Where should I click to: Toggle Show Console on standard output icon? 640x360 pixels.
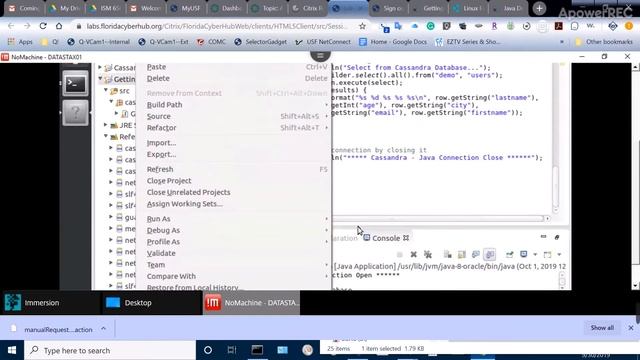(476, 255)
